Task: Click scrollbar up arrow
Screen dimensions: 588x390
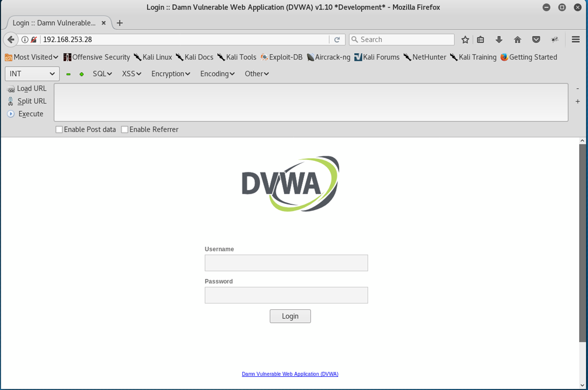Action: pos(582,141)
